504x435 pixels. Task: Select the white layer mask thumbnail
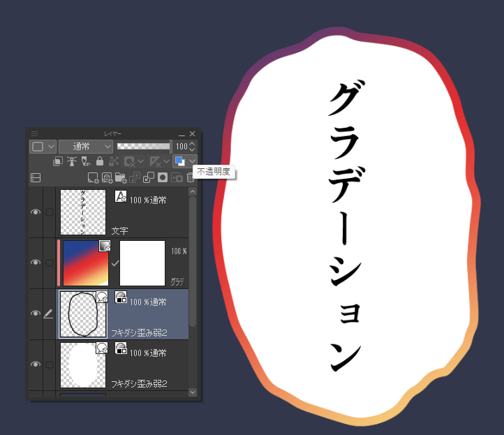coord(142,263)
